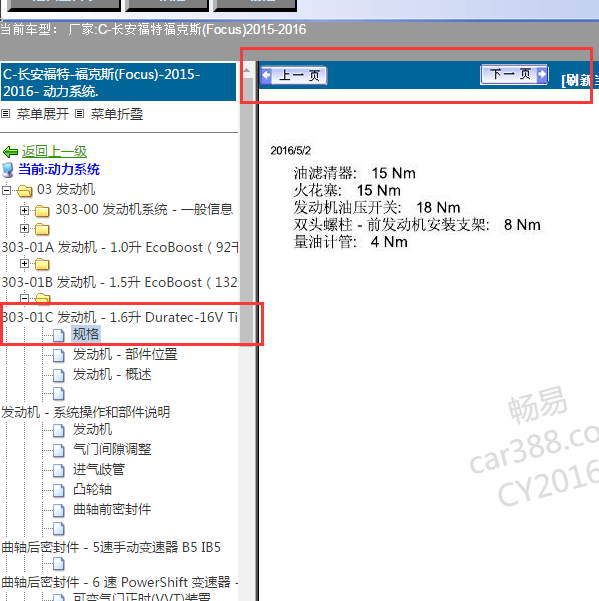
Task: Open 曲轴后密封件 - 5速手动变速器 B5 IB5
Action: pos(111,547)
